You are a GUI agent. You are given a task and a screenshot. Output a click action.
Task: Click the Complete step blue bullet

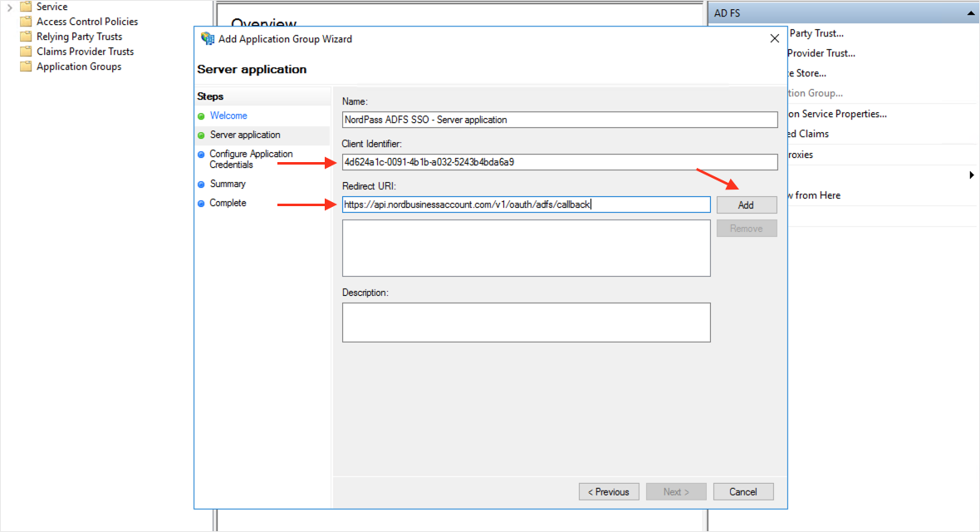click(x=201, y=204)
